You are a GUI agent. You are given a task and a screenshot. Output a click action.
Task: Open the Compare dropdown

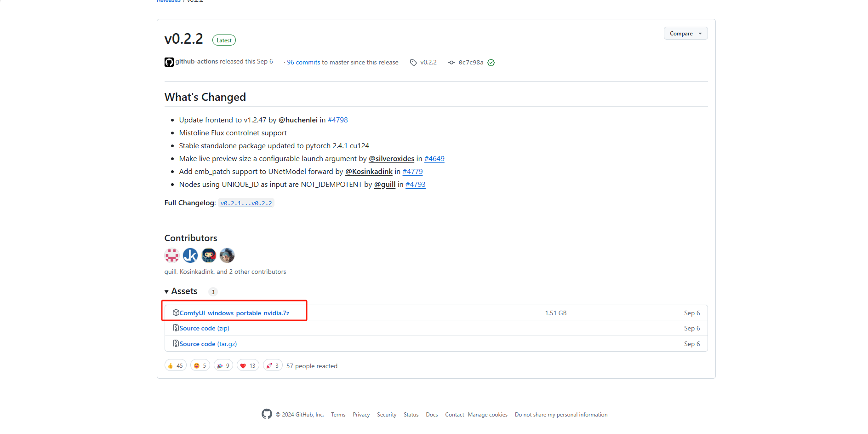click(x=685, y=34)
